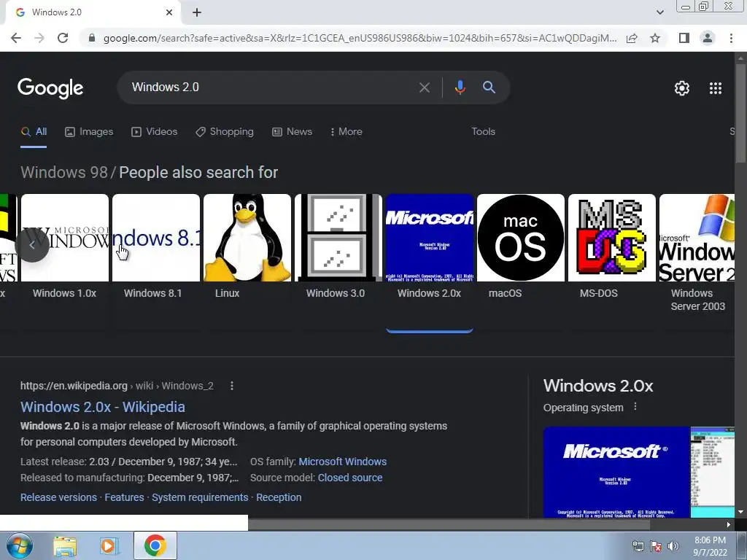The image size is (747, 560).
Task: Move carousel to previous items
Action: 32,245
